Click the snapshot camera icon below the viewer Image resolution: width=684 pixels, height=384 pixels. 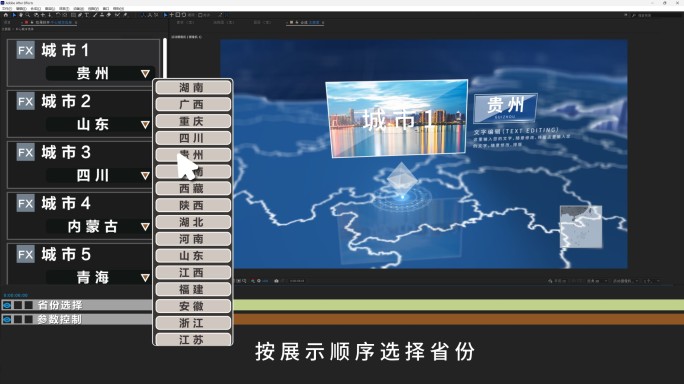pyautogui.click(x=276, y=281)
